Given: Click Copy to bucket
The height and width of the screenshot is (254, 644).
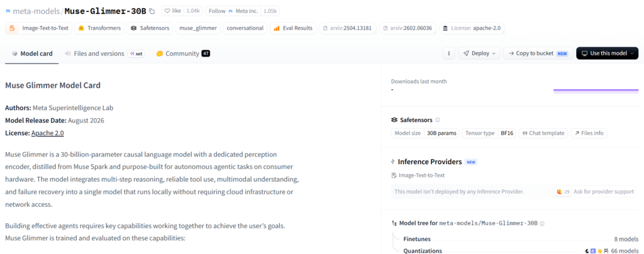Looking at the screenshot, I should (538, 53).
